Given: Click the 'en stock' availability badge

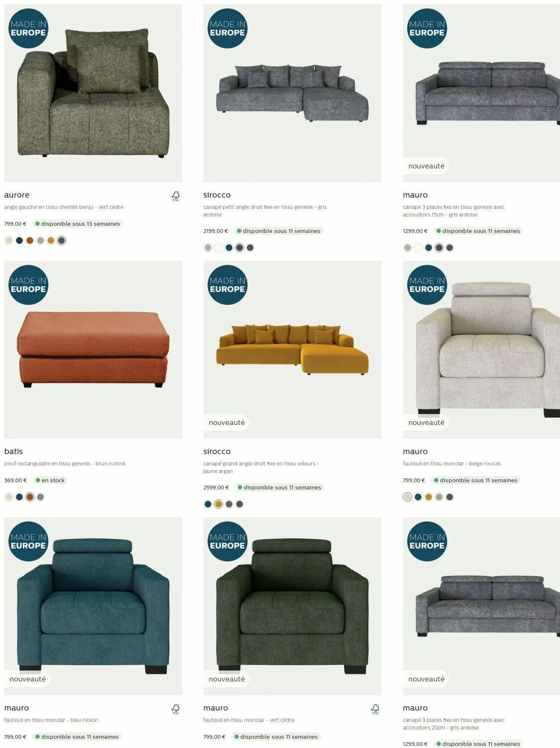Looking at the screenshot, I should [x=50, y=480].
